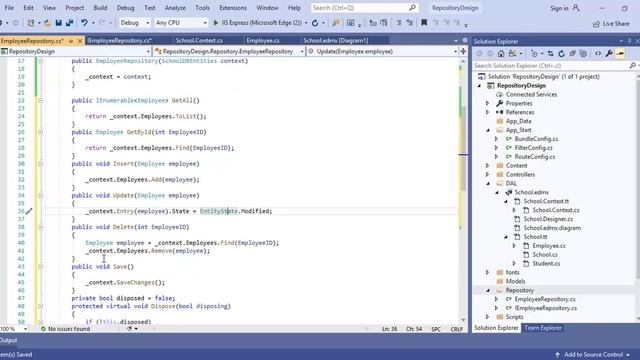Viewport: 640px width, 360px height.
Task: Open the 100 % zoom level dropdown
Action: click(x=25, y=329)
